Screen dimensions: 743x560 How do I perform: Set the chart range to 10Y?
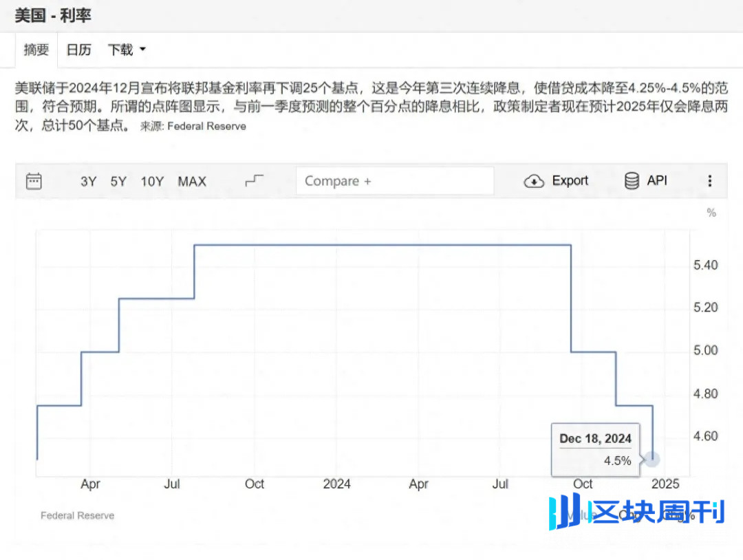tap(152, 182)
